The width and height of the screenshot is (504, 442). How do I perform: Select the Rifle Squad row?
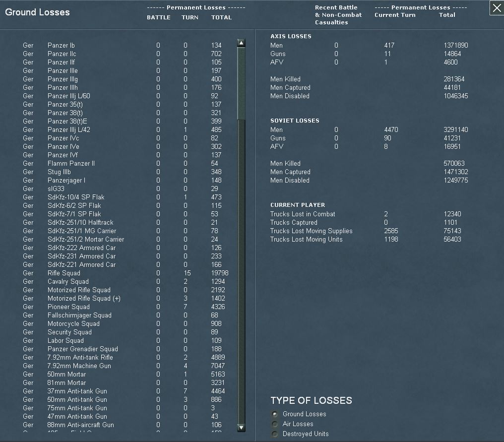(x=126, y=273)
